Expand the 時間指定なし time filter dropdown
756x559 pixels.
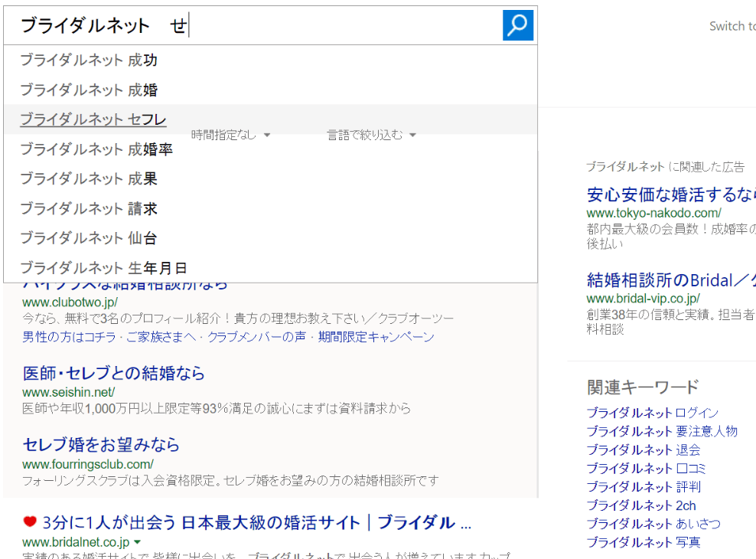click(230, 135)
